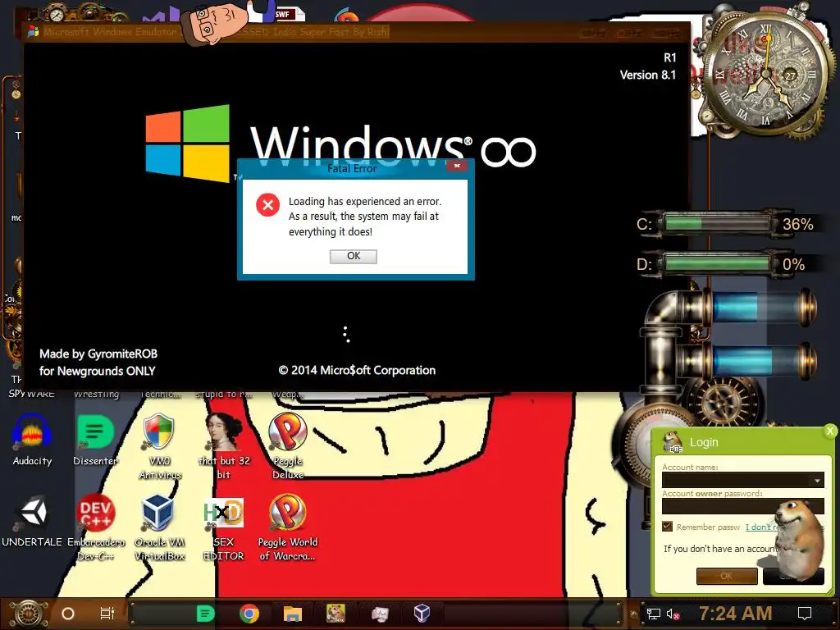The image size is (840, 630).
Task: Click the hamster icon in Login header
Action: [672, 442]
